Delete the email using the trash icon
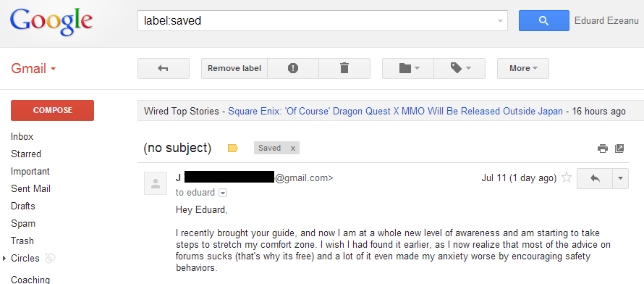644x284 pixels. (x=344, y=68)
